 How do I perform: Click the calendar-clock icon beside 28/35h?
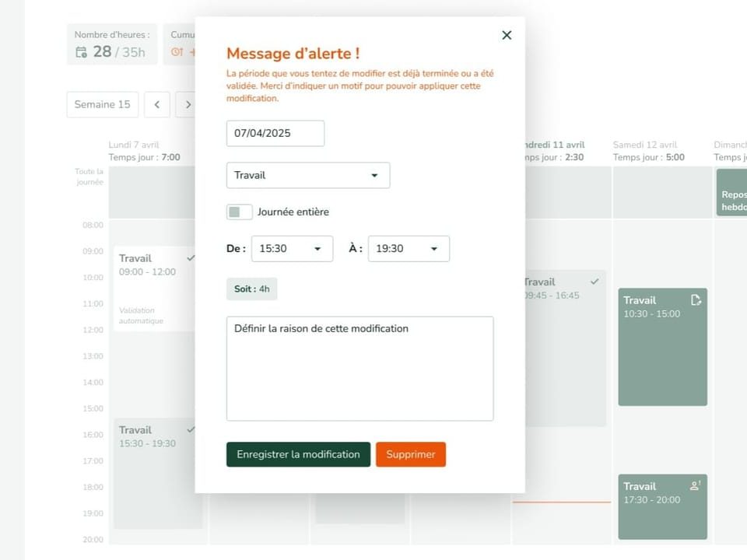tap(81, 52)
